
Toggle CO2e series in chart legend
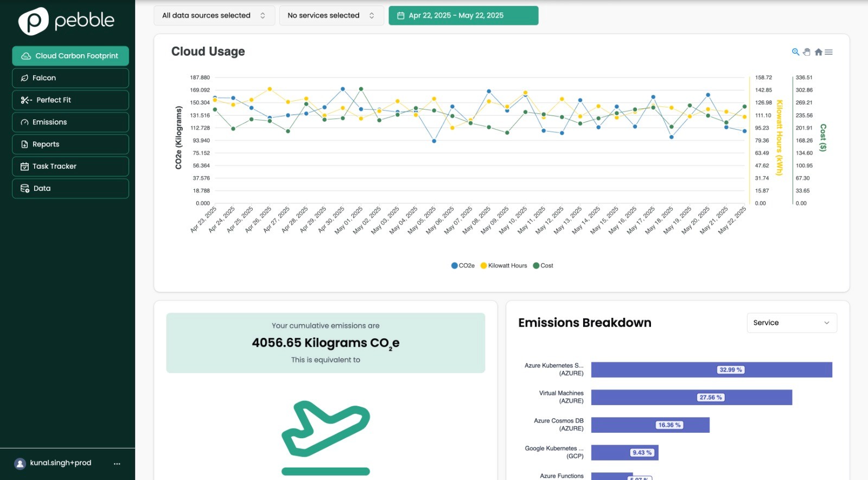point(463,266)
